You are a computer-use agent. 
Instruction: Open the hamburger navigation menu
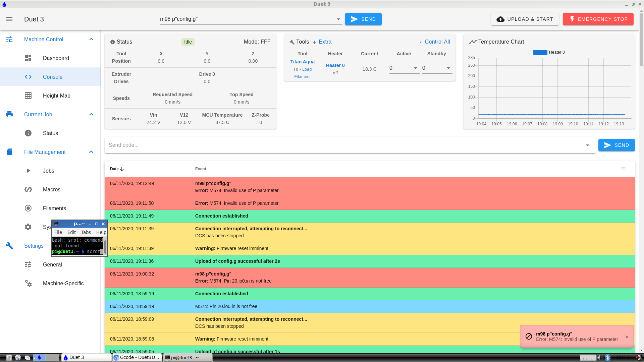[9, 19]
